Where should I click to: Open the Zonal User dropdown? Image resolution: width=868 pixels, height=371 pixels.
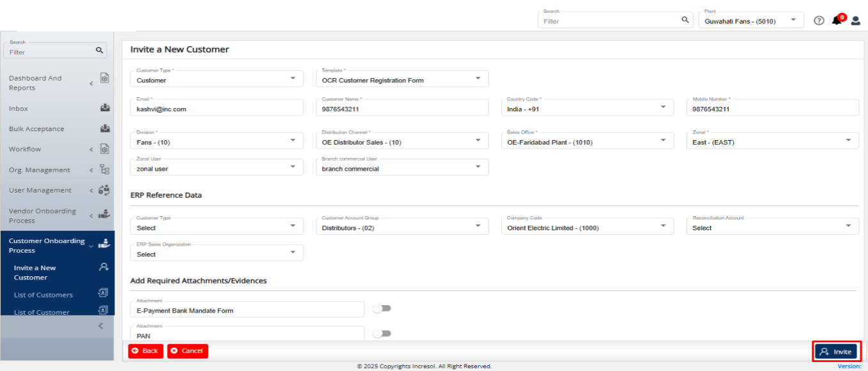click(216, 168)
